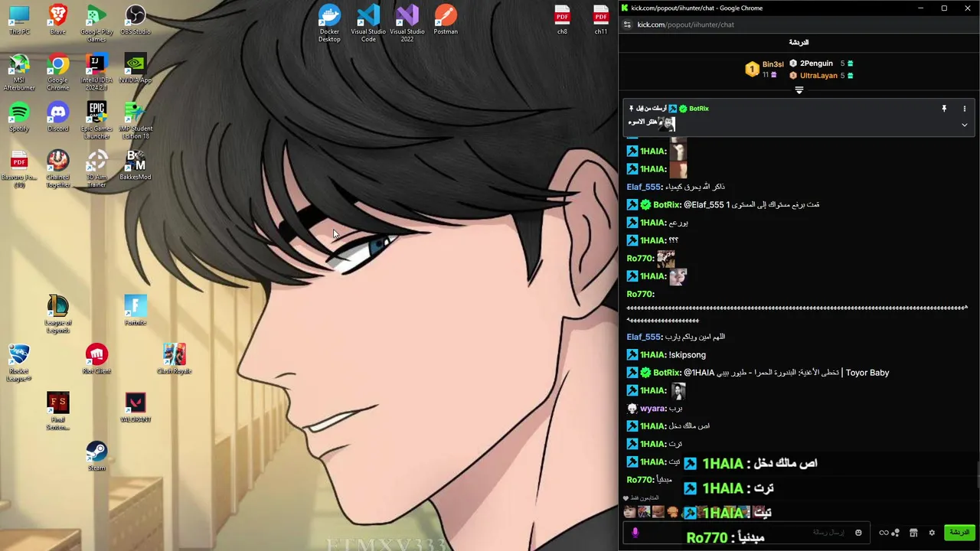This screenshot has height=551, width=980.
Task: Open Google Play Games desktop shortcut
Action: (x=96, y=24)
